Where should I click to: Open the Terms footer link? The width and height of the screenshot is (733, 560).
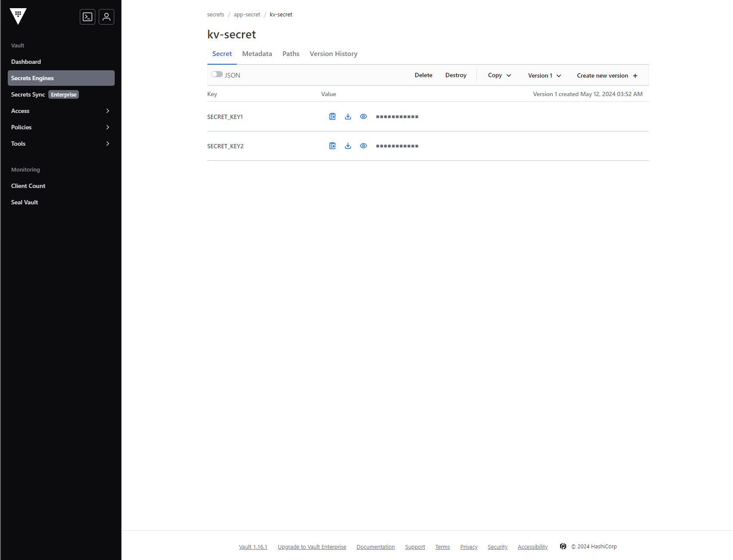tap(442, 547)
